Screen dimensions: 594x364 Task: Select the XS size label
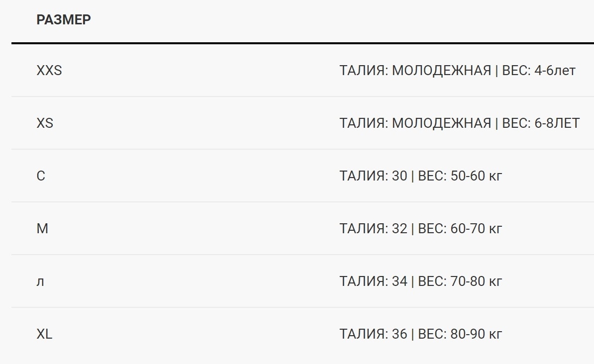click(x=45, y=123)
